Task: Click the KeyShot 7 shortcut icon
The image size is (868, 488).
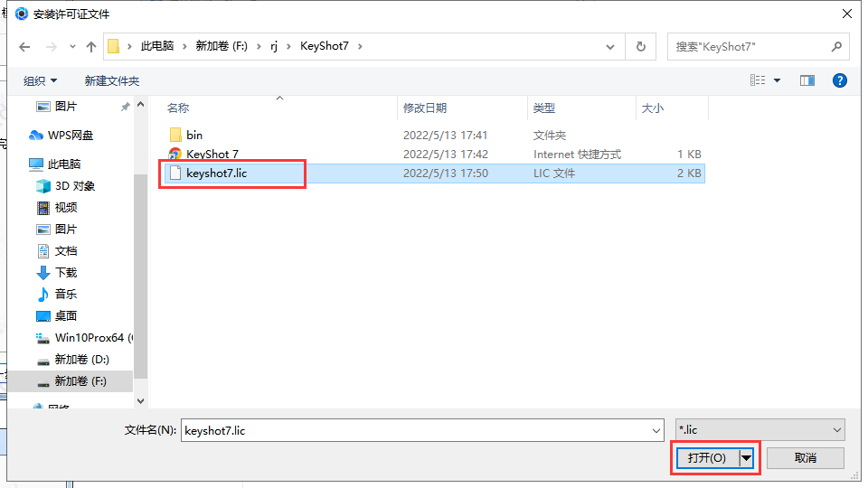Action: pos(175,154)
